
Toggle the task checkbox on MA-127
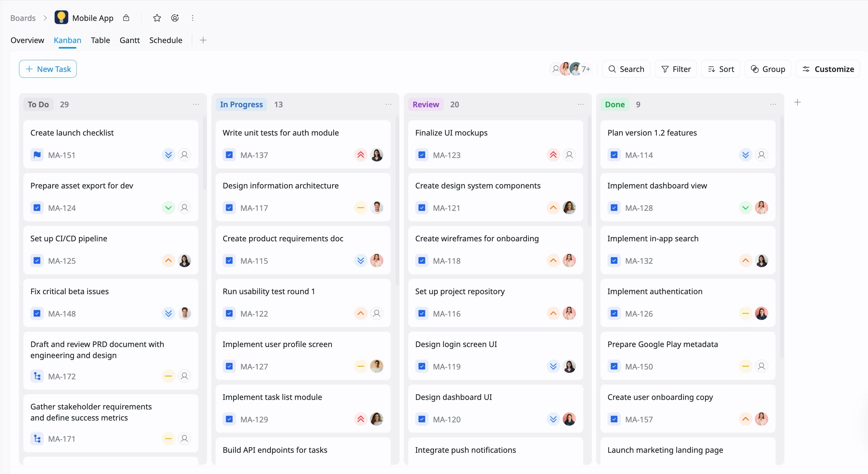[x=229, y=366]
